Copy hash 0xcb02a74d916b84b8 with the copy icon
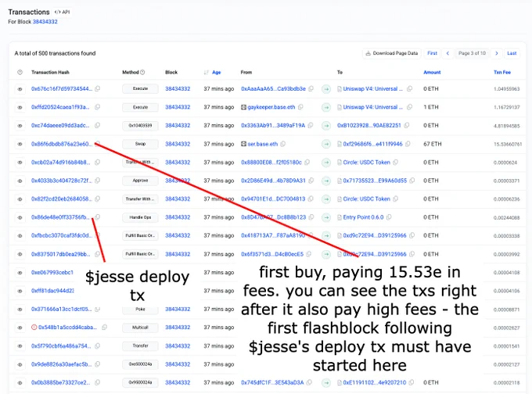Viewport: 532px width, 394px height. (x=97, y=162)
